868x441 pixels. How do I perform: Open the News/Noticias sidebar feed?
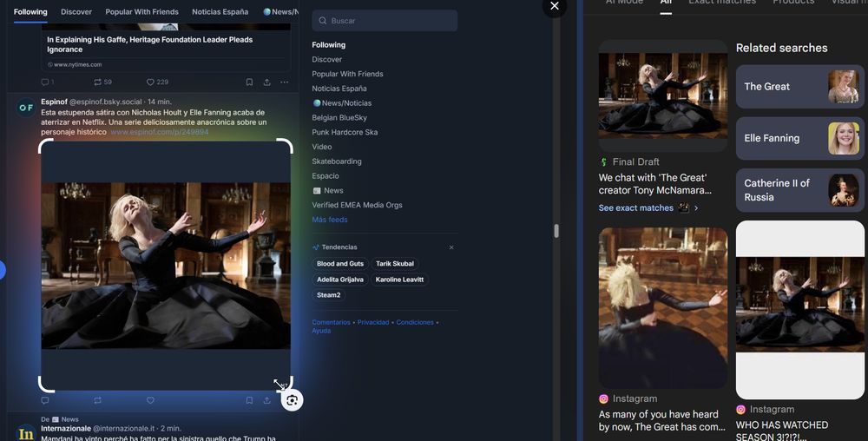coord(342,103)
